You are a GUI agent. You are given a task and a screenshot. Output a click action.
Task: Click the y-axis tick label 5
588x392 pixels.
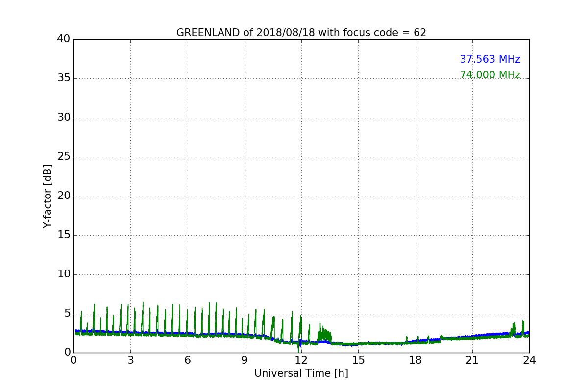click(x=67, y=314)
